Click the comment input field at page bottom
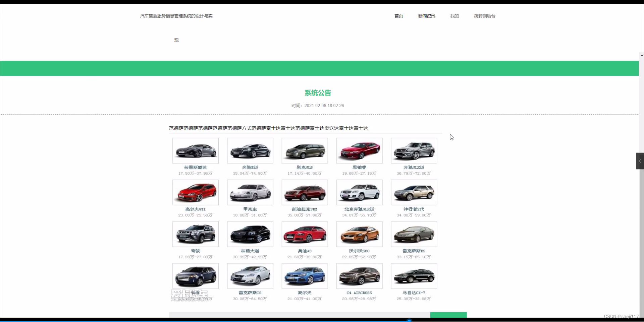This screenshot has height=322, width=644. pyautogui.click(x=299, y=316)
